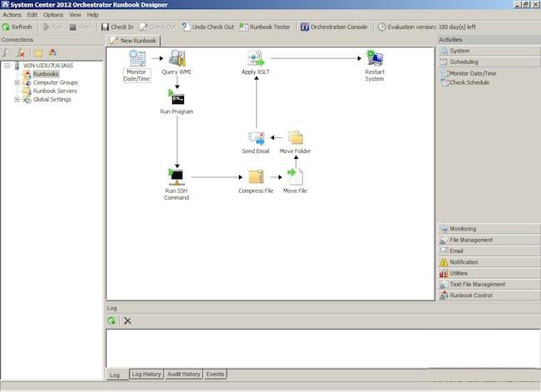The height and width of the screenshot is (392, 541).
Task: Open the File Management activities category
Action: pyautogui.click(x=471, y=240)
